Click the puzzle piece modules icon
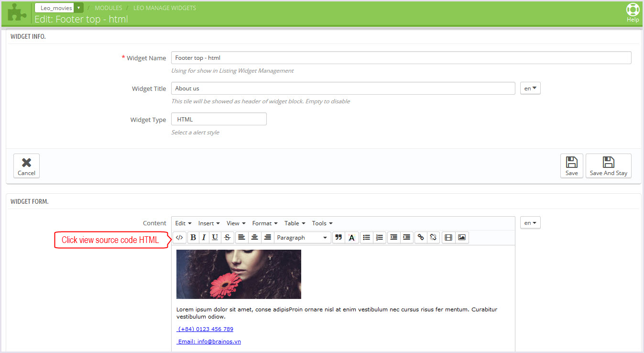 click(17, 13)
